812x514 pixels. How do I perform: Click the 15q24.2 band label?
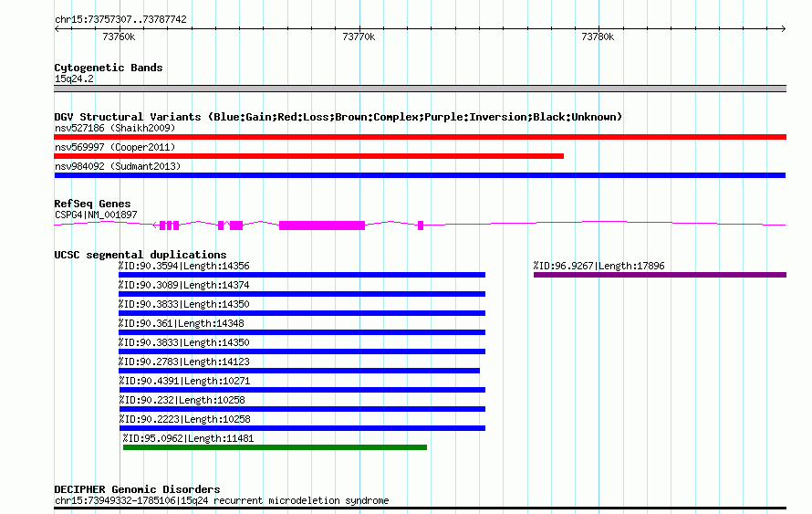(74, 79)
